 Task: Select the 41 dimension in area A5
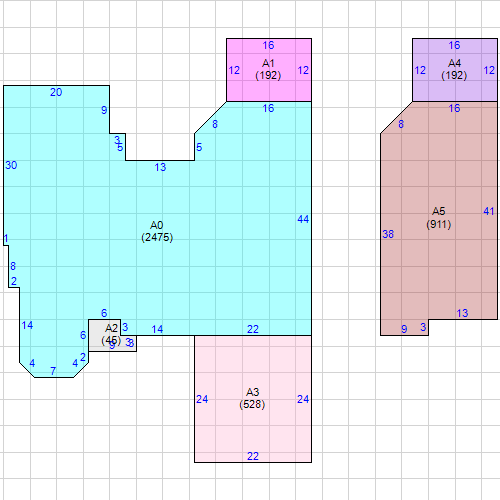pos(489,211)
